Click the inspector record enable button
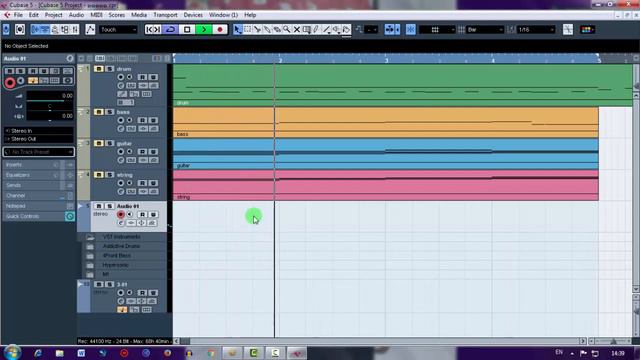This screenshot has height=360, width=640. click(10, 83)
